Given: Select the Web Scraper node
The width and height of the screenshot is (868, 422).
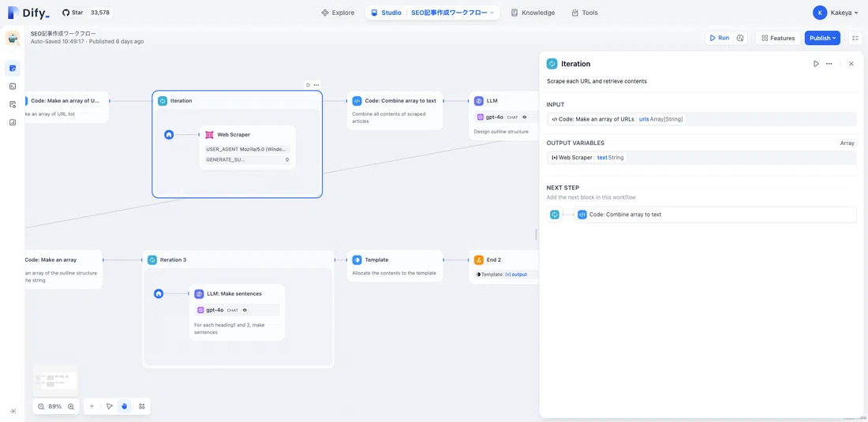Looking at the screenshot, I should coord(248,147).
